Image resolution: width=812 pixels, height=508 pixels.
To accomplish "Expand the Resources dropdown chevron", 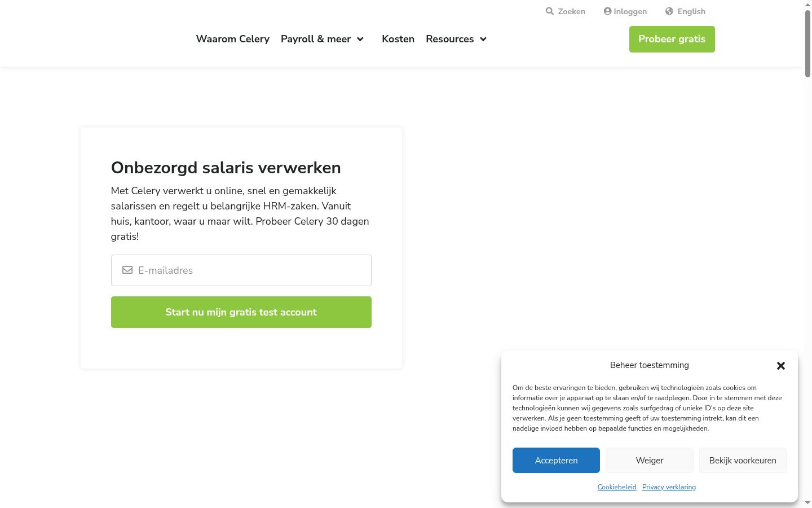I will click(x=483, y=40).
